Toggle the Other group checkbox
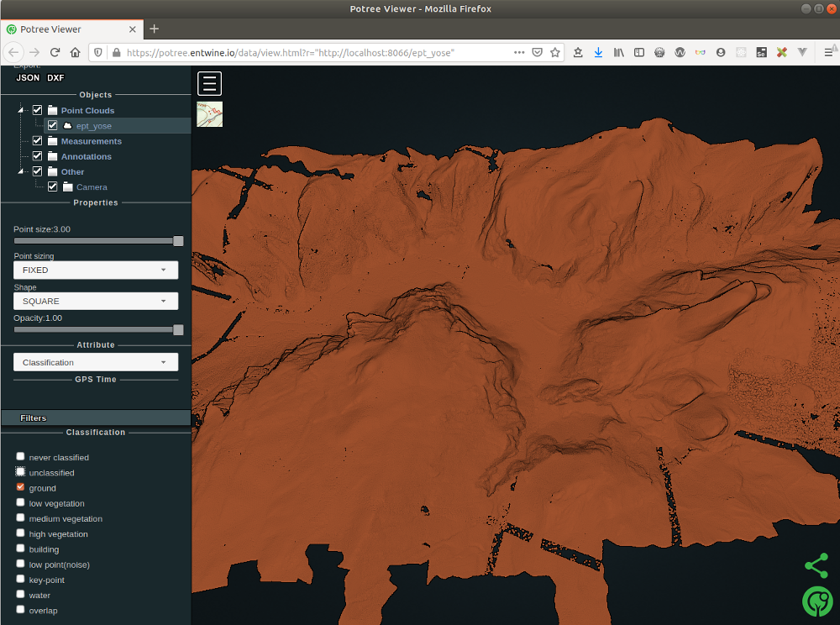Image resolution: width=840 pixels, height=625 pixels. click(x=37, y=171)
